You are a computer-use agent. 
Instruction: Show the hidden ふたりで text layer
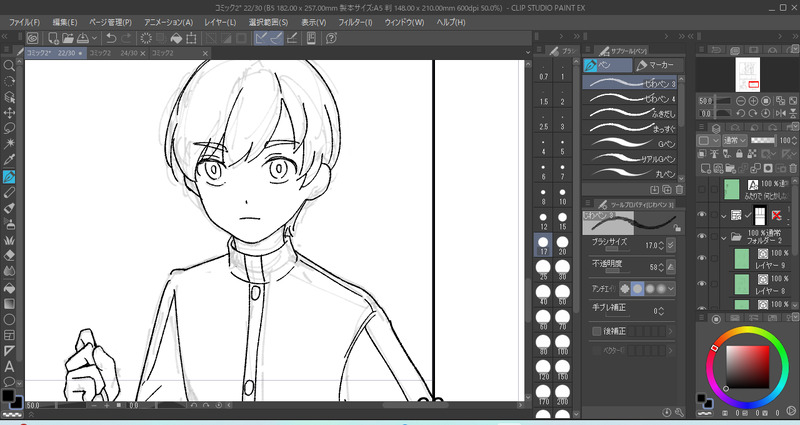(702, 189)
